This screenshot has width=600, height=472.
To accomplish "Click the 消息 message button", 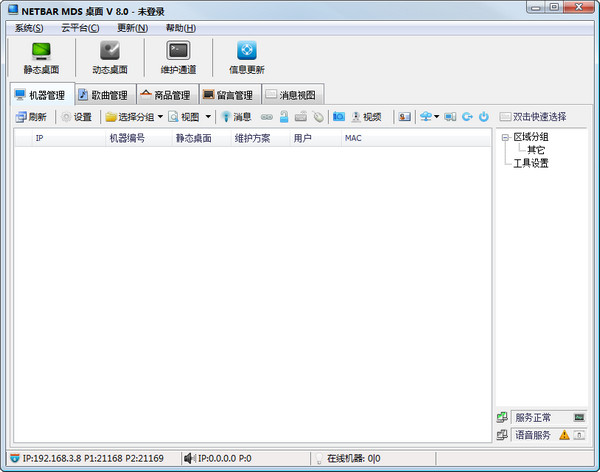I will point(236,117).
